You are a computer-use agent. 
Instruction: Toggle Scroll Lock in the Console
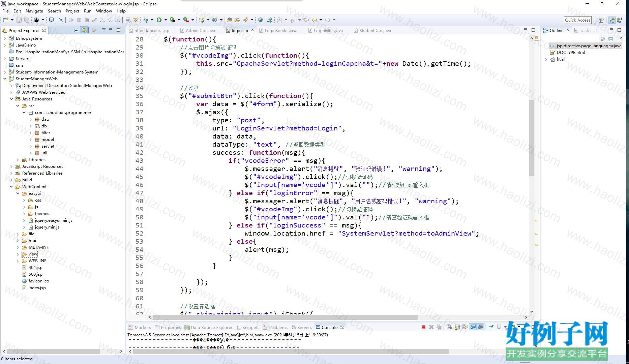(x=457, y=327)
